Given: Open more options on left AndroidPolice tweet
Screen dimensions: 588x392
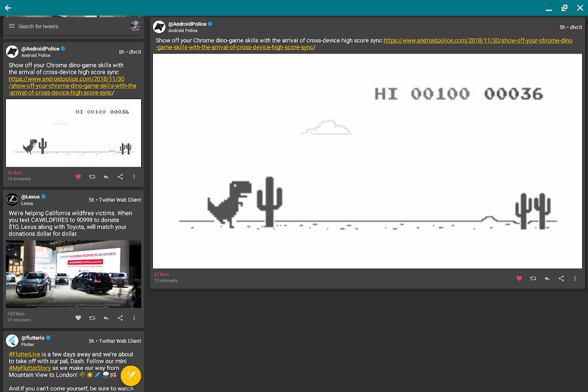Looking at the screenshot, I should click(x=134, y=176).
